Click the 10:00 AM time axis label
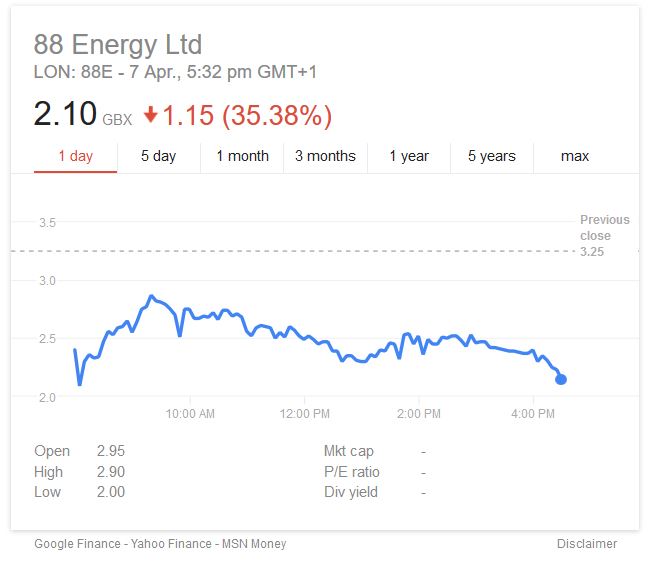The image size is (667, 570). point(190,413)
